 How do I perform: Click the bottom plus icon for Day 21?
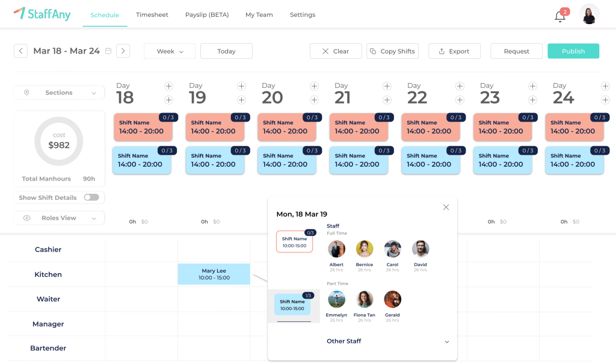(x=387, y=100)
